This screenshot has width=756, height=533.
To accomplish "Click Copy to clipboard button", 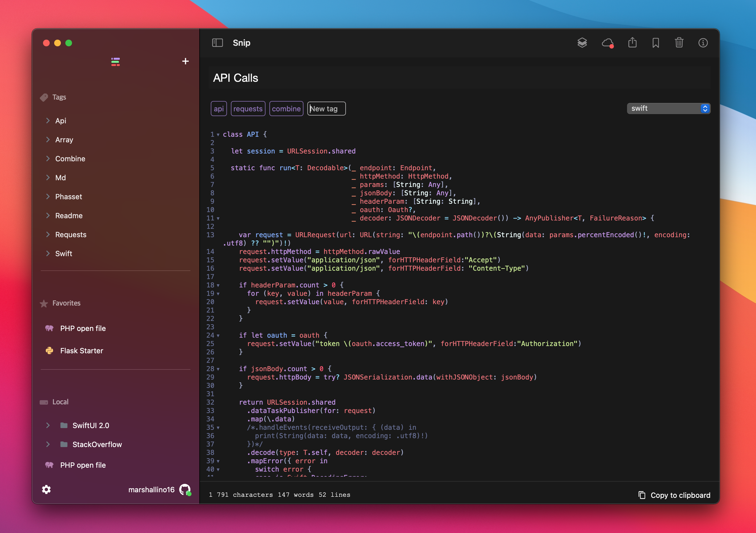I will [x=674, y=495].
